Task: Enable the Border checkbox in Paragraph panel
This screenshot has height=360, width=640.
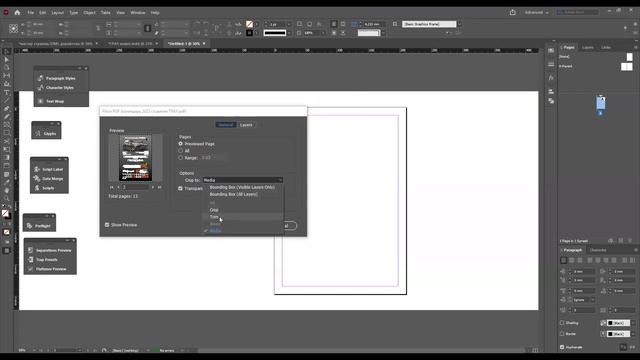Action: click(562, 334)
